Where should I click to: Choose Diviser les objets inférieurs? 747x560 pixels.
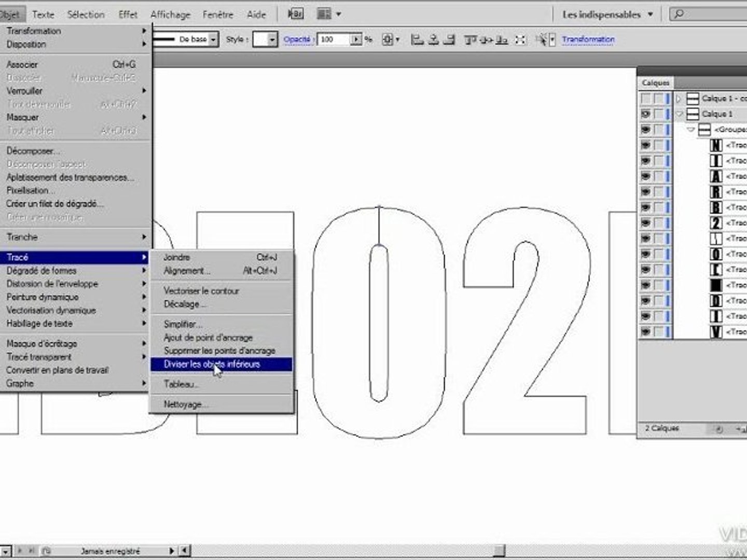coord(221,365)
